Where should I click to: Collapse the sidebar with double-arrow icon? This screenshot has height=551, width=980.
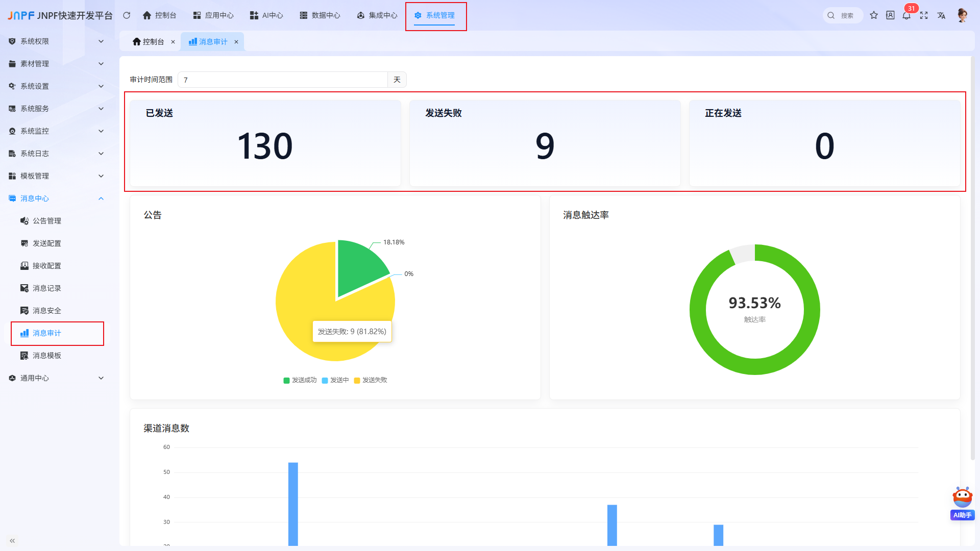12,541
